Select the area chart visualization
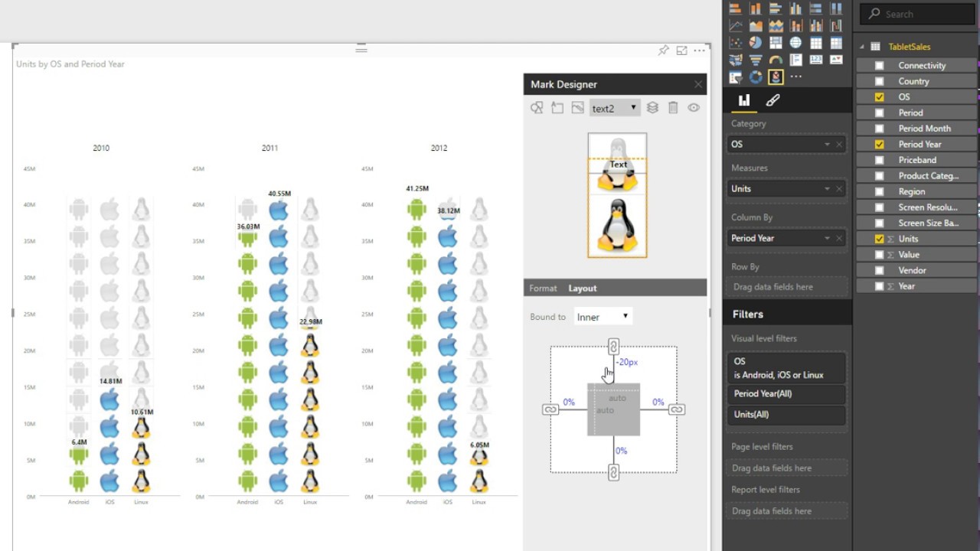980x551 pixels. (x=756, y=26)
